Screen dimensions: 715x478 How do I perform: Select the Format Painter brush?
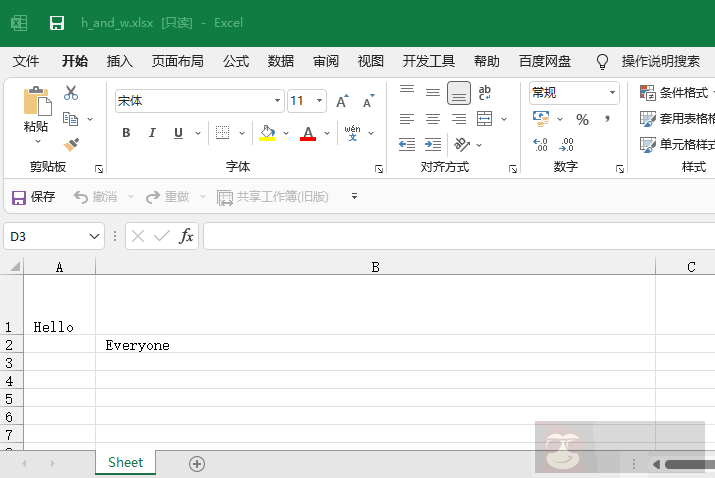pos(71,145)
